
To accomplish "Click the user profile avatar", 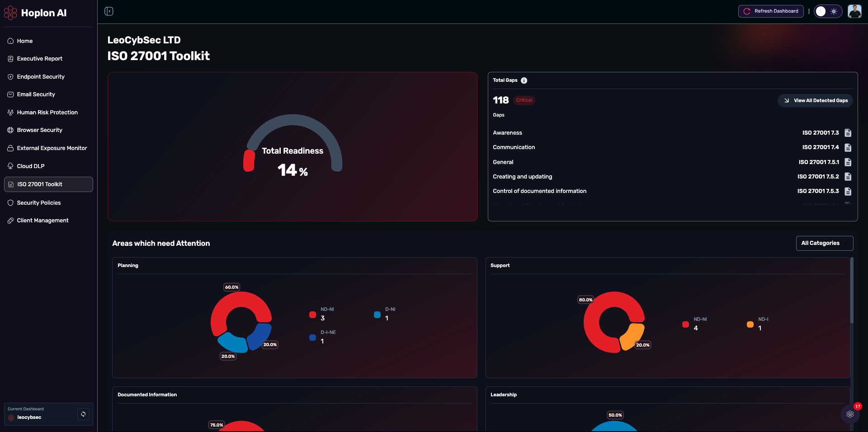I will pos(854,11).
